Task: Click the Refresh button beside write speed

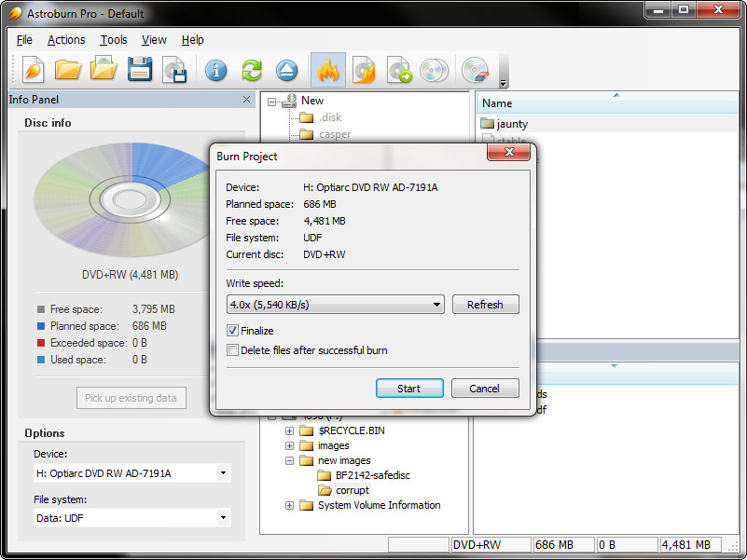Action: [486, 305]
